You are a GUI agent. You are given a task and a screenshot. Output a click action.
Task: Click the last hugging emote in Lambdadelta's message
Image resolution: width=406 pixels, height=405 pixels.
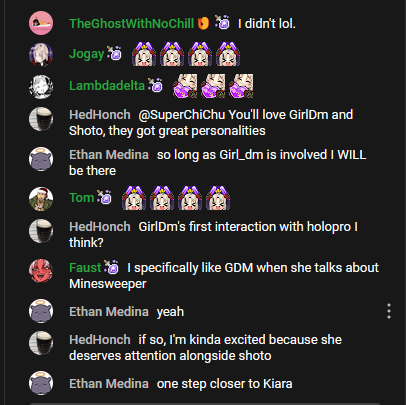coord(241,86)
